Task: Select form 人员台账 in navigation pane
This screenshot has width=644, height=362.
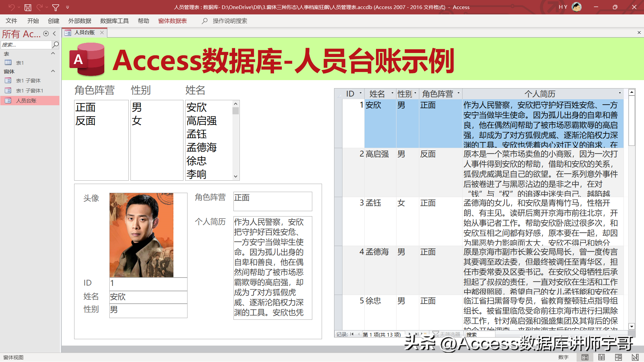Action: pos(30,101)
